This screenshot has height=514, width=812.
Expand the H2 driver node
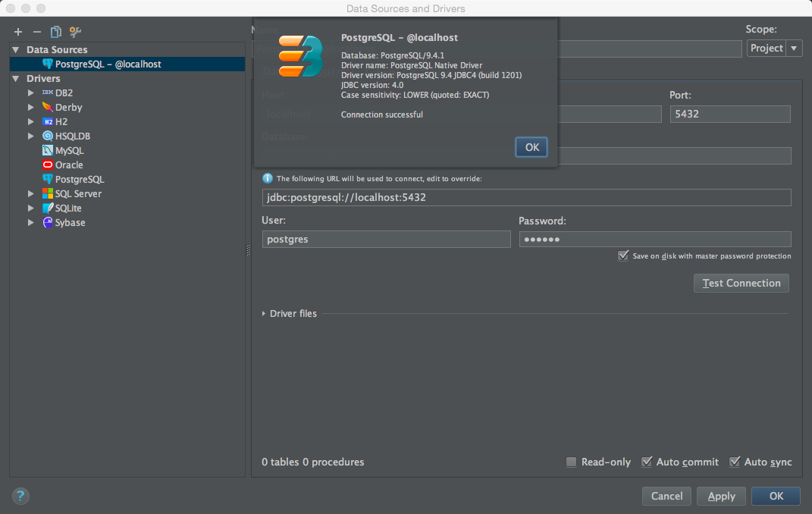click(30, 121)
